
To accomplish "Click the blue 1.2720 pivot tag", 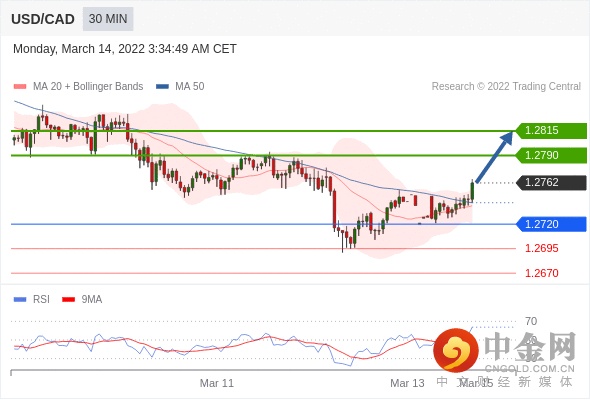I will click(551, 224).
